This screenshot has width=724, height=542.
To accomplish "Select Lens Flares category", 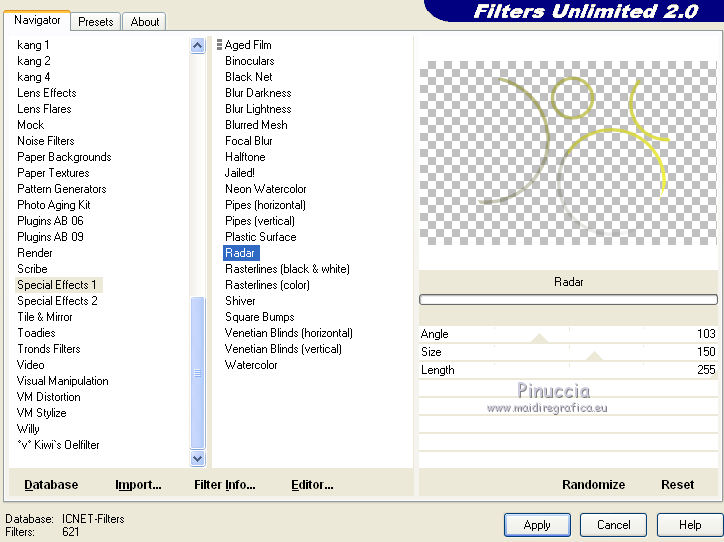I will (44, 109).
